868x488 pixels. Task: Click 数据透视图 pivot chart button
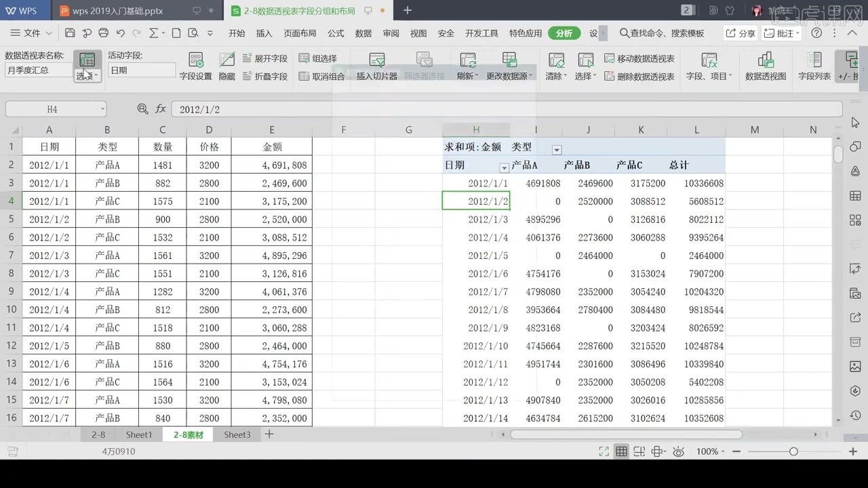click(x=766, y=67)
